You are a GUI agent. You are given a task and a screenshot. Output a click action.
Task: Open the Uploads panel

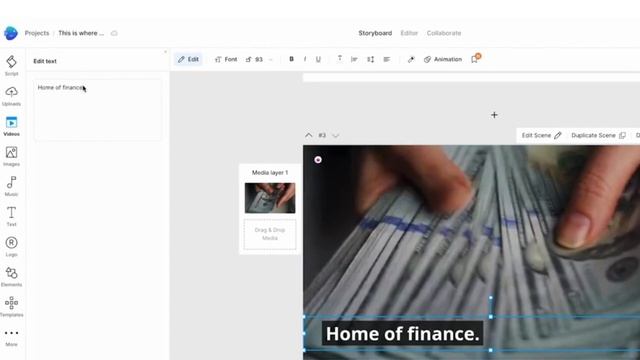tap(11, 96)
